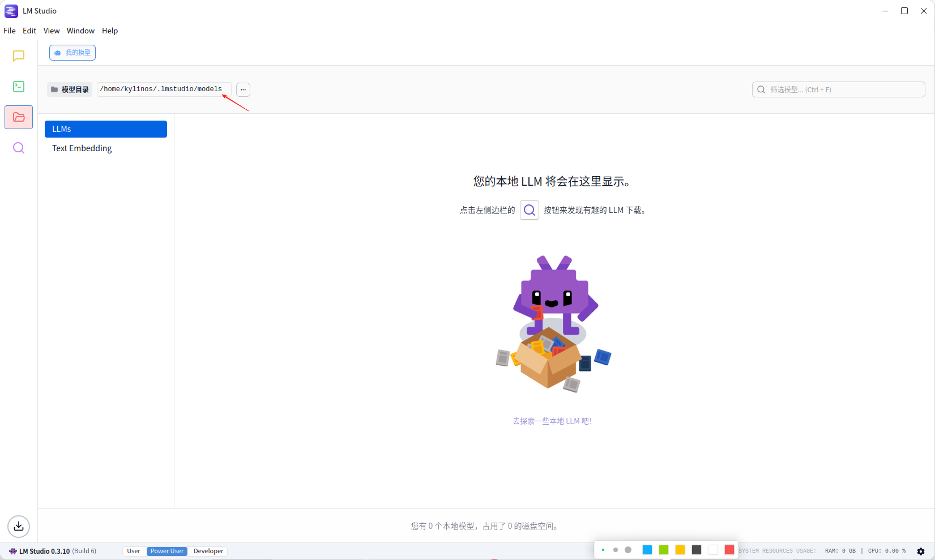Image resolution: width=935 pixels, height=560 pixels.
Task: Pick the red color swatch
Action: [729, 550]
